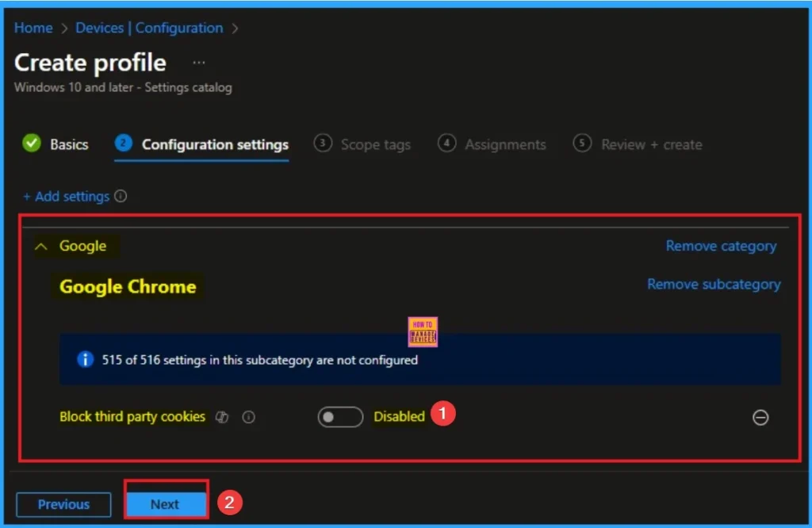Click Remove subcategory link

click(x=714, y=284)
